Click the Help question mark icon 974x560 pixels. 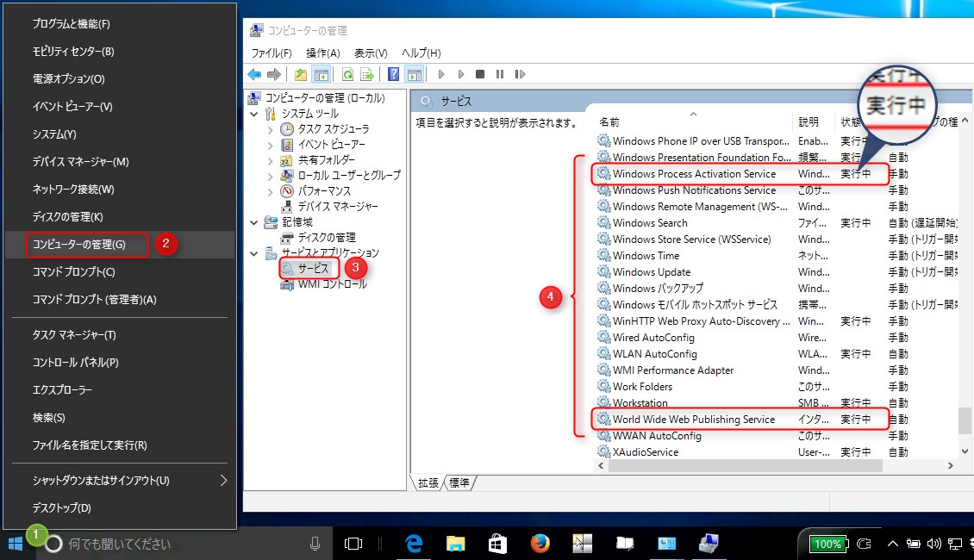point(393,73)
